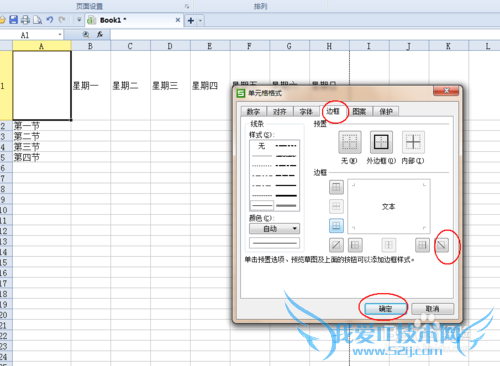
Task: Select the Book1 document tab
Action: (133, 20)
